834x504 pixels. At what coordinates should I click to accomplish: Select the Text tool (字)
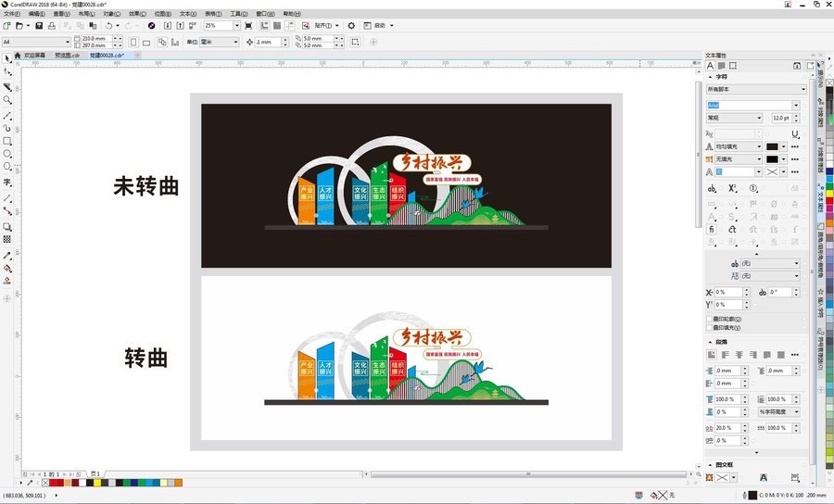click(6, 182)
